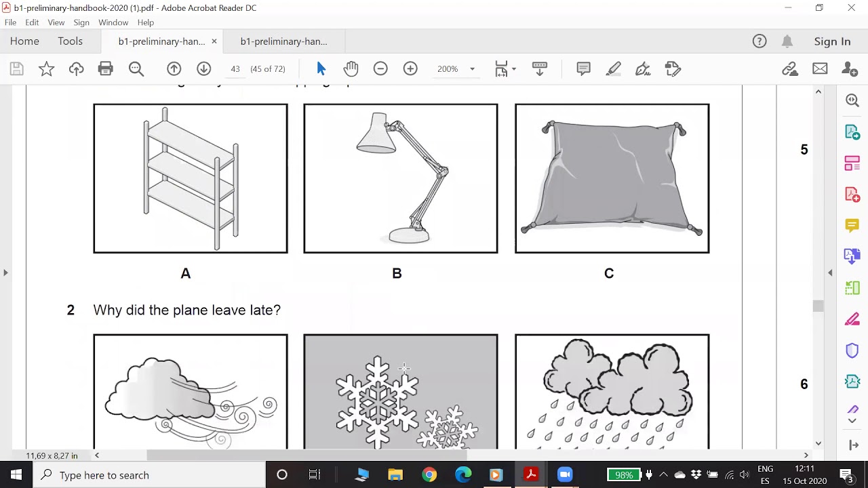
Task: Select the desk lamp picture option B
Action: [401, 178]
